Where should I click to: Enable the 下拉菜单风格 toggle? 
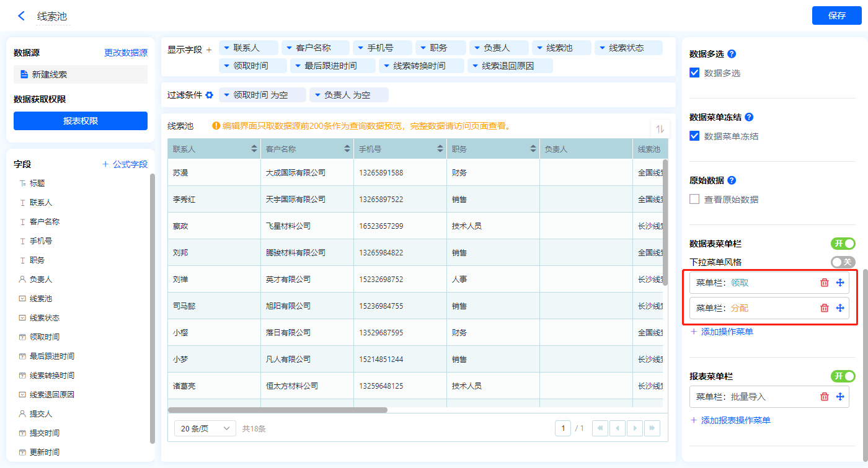tap(843, 262)
